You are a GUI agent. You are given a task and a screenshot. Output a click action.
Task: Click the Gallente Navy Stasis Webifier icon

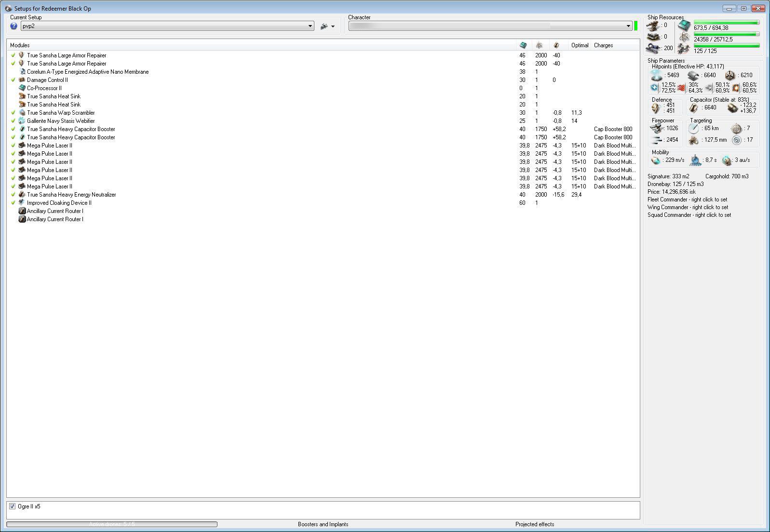click(x=22, y=121)
